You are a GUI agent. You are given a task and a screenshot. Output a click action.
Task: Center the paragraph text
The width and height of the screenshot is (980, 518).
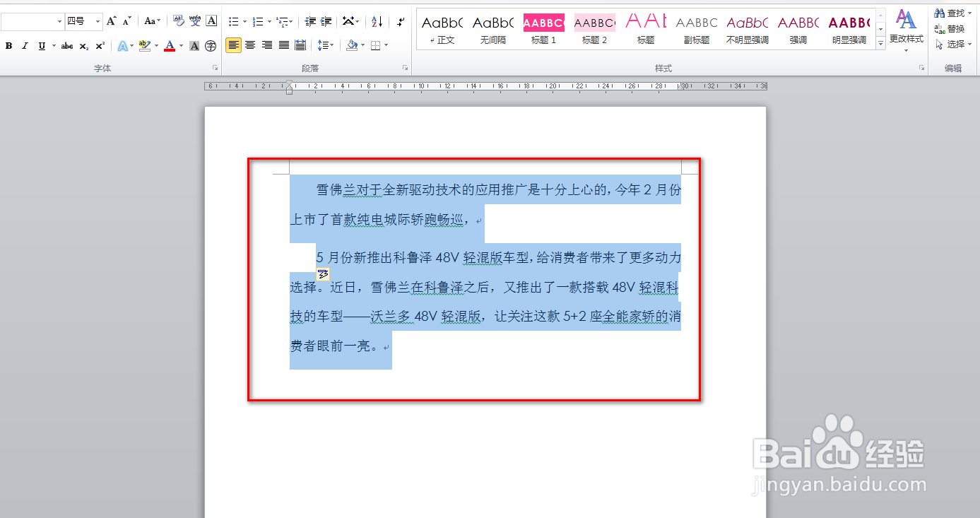(250, 46)
